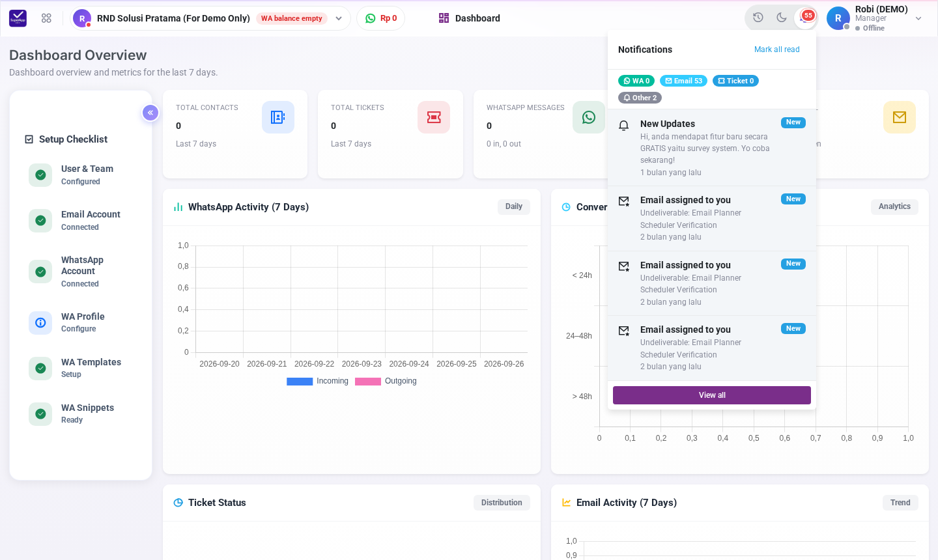This screenshot has width=938, height=560.
Task: Click the WhatsApp Activity bar chart icon
Action: 178,207
